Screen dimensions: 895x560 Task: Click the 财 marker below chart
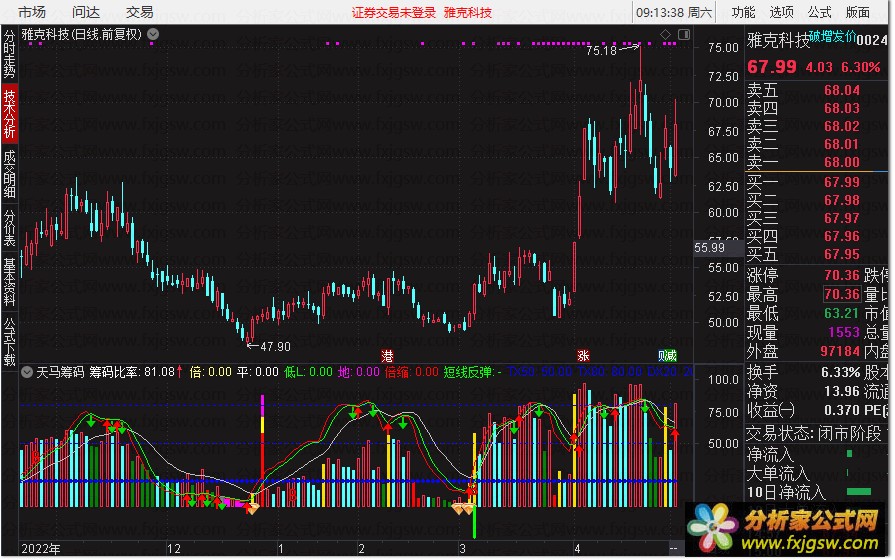tap(663, 356)
